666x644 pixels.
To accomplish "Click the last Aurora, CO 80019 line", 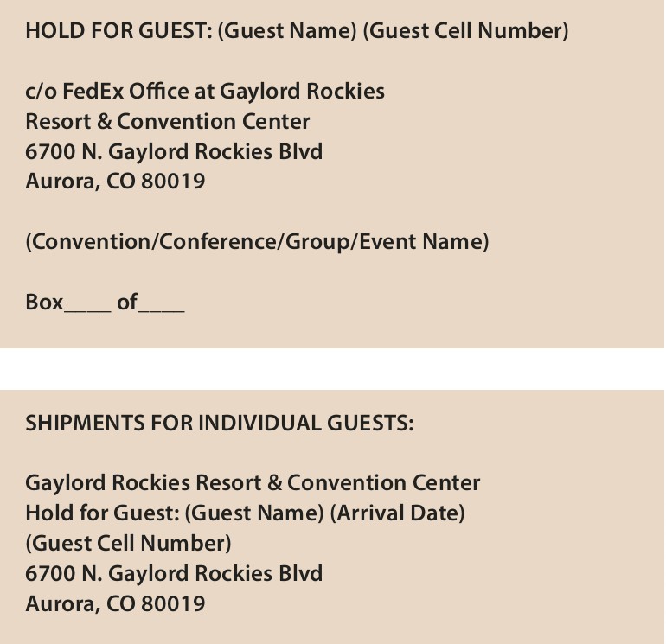I will (x=116, y=603).
